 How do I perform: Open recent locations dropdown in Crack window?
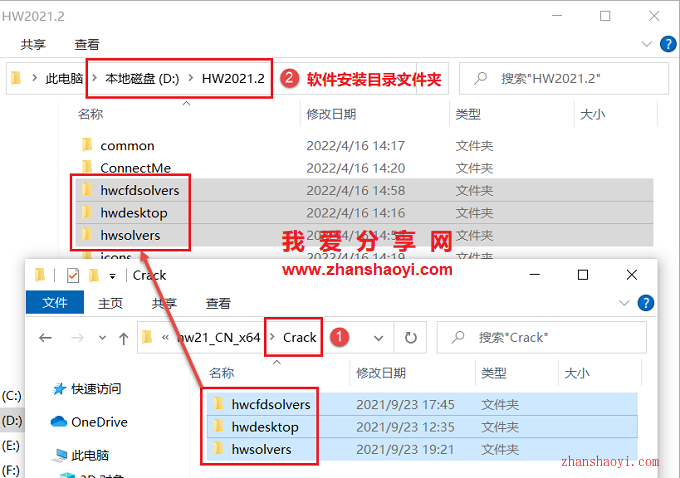[102, 337]
